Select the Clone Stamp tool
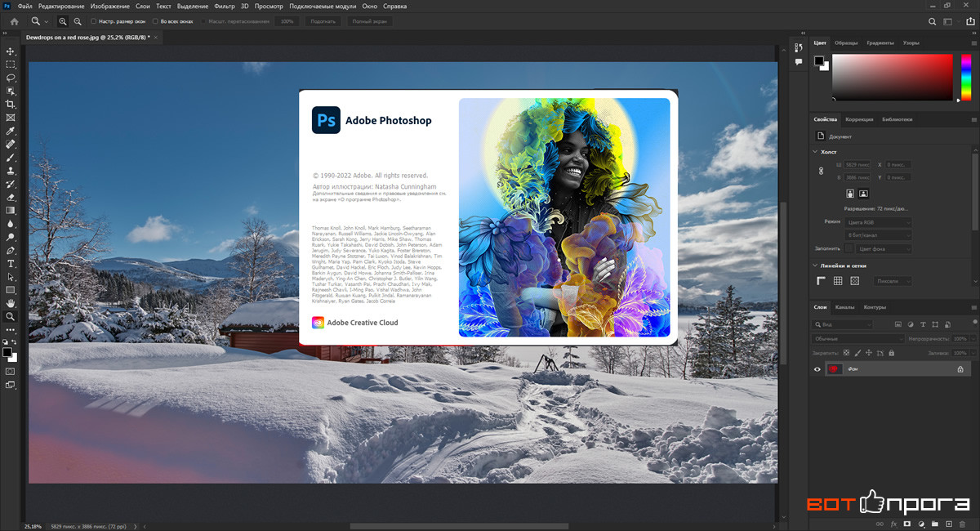Image resolution: width=980 pixels, height=531 pixels. [x=11, y=171]
